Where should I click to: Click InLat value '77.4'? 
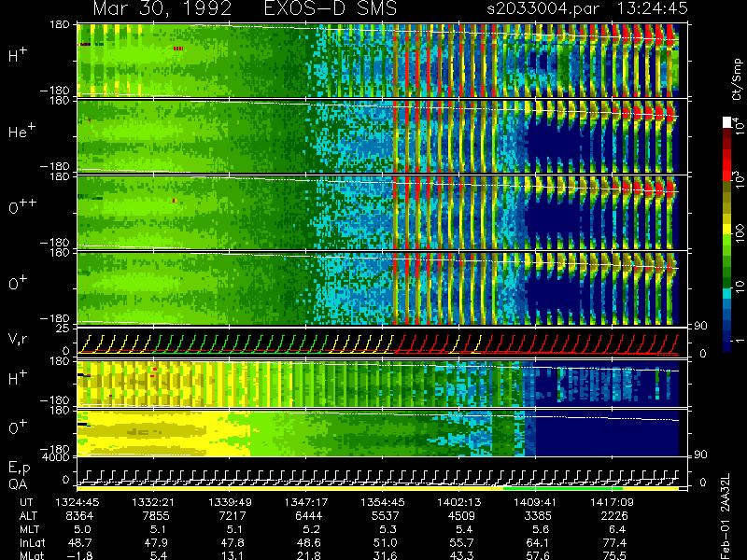(615, 542)
